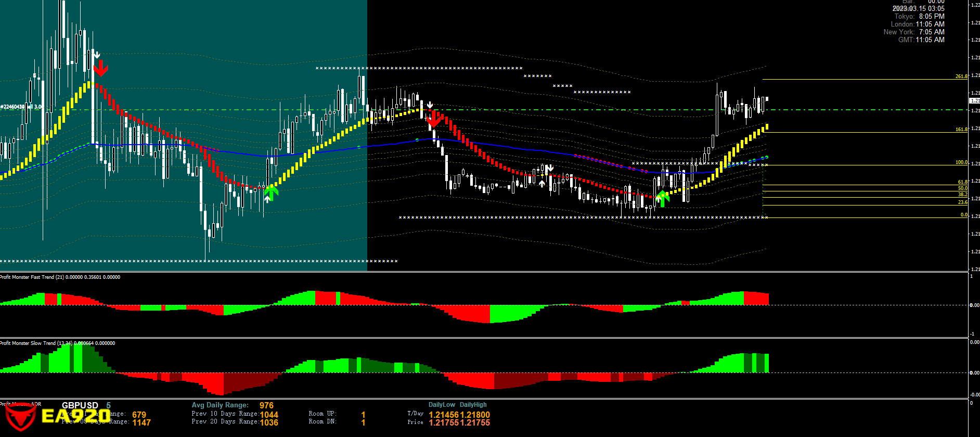Select the #22460420 sell order label
The image size is (980, 437).
pyautogui.click(x=21, y=107)
